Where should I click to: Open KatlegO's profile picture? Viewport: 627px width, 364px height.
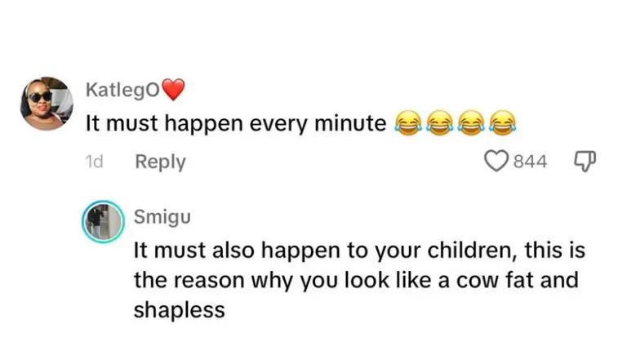tap(43, 104)
